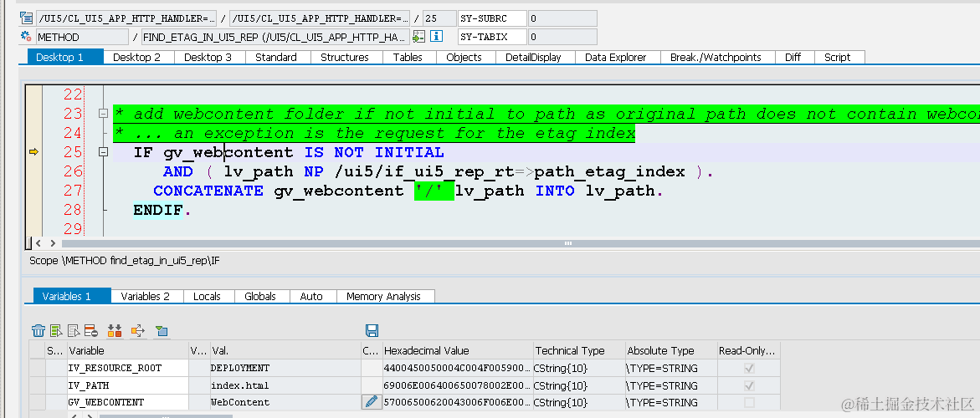The width and height of the screenshot is (980, 418).
Task: Open the DetailDisplay tab
Action: [533, 57]
